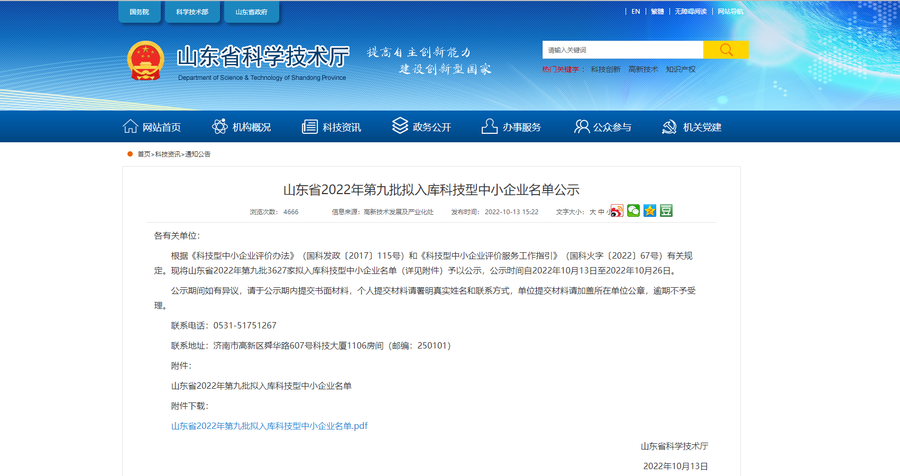The image size is (900, 476).
Task: Click the address line 济南市高新区舜华路607号
Action: pos(263,346)
